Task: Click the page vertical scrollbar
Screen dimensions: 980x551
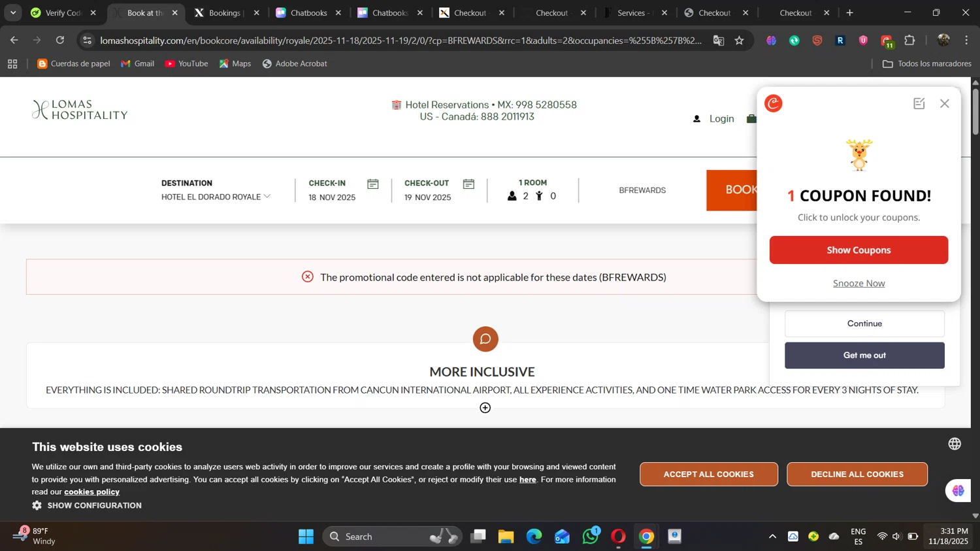Action: pyautogui.click(x=975, y=111)
